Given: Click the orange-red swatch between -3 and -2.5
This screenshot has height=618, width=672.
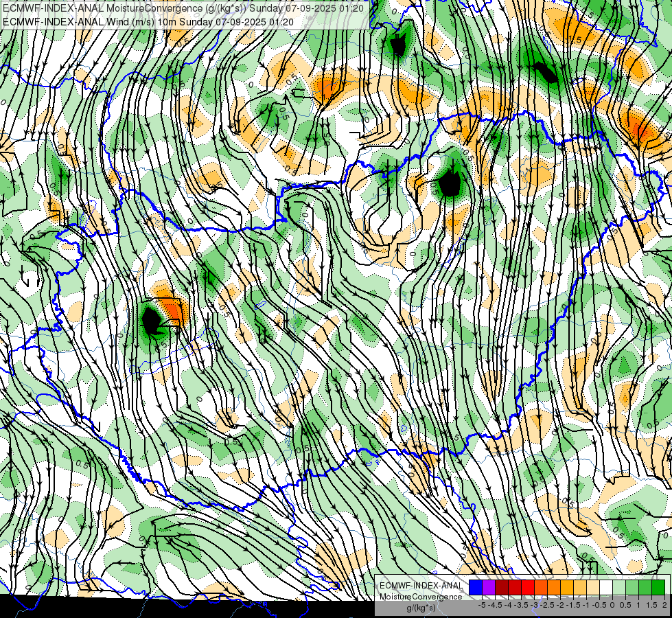Looking at the screenshot, I should pos(541,587).
